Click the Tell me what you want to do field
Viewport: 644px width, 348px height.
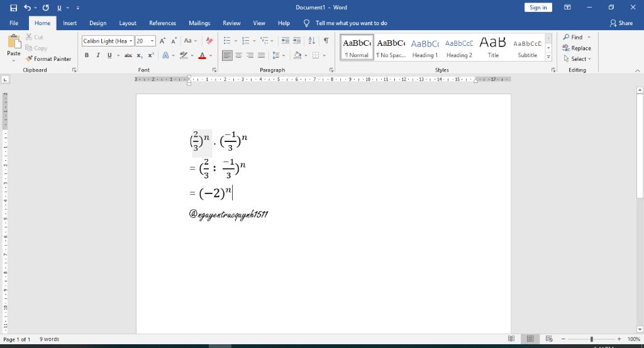351,23
